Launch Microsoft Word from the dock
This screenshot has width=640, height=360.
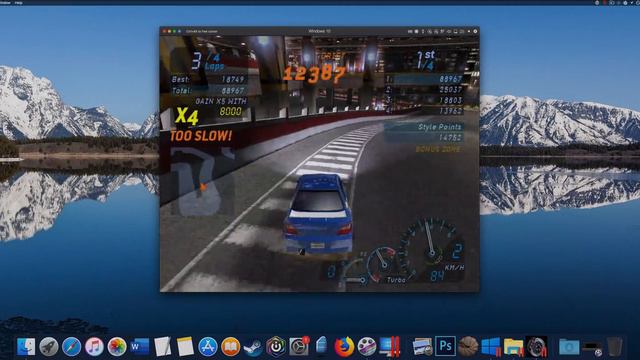[x=140, y=347]
